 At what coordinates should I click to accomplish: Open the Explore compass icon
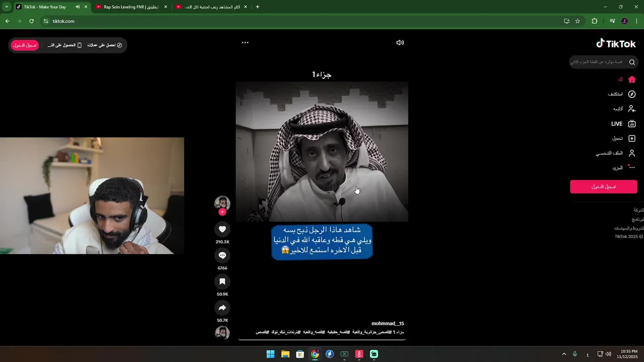coord(632,94)
